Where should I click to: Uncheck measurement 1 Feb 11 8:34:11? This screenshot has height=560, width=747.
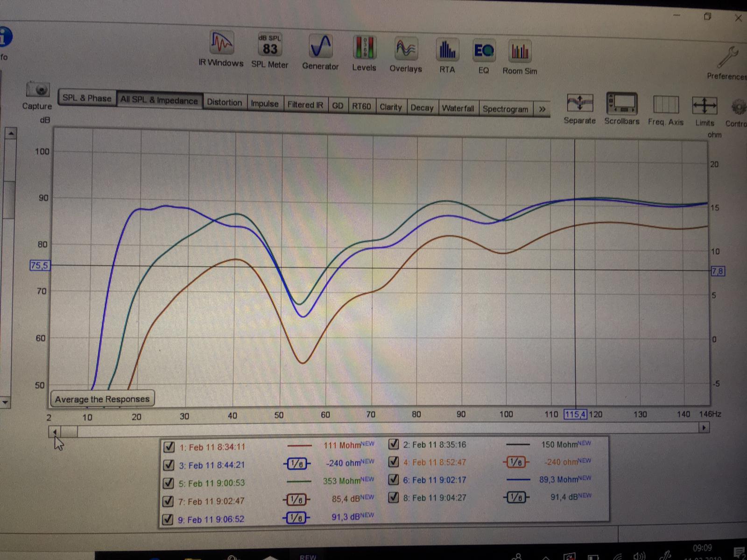[169, 447]
